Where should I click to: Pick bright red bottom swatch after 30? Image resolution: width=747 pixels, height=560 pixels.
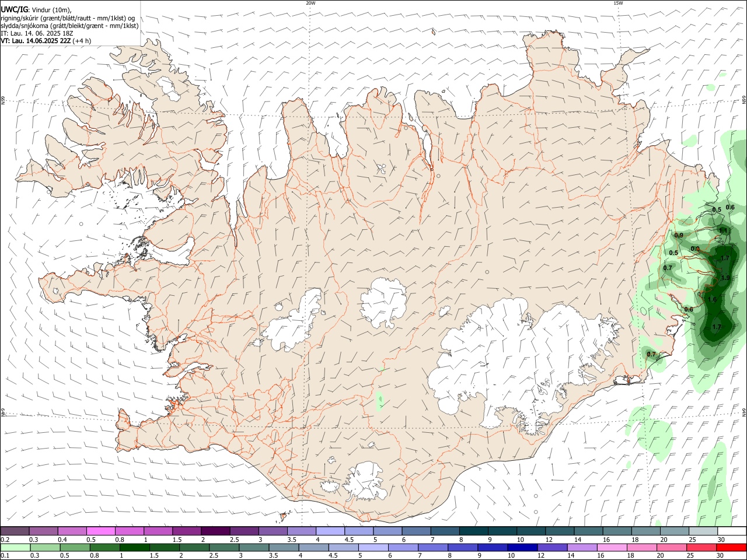732,547
